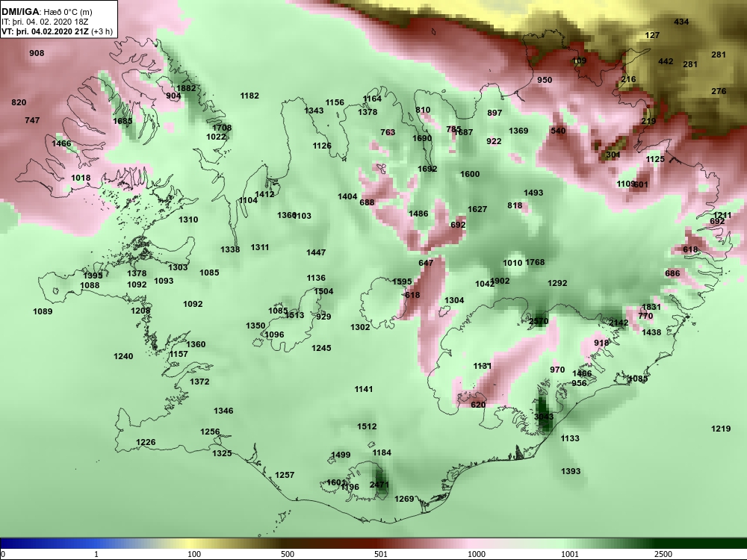Click the 2471 map value

[x=379, y=485]
